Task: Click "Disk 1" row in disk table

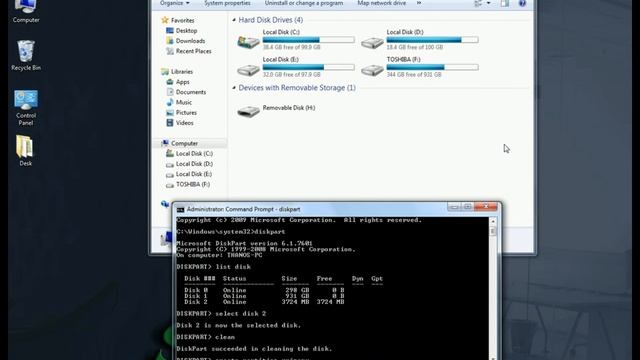Action: click(x=264, y=296)
